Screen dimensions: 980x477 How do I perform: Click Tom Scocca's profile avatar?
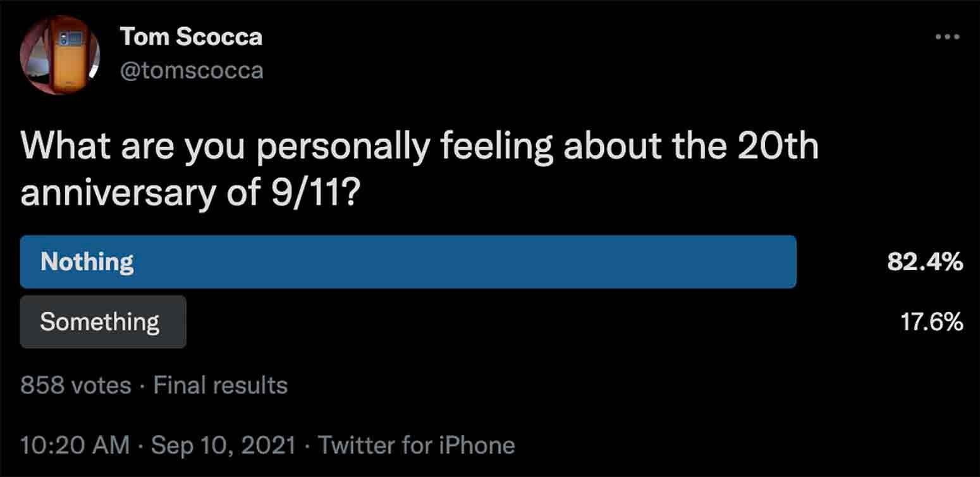tap(60, 55)
